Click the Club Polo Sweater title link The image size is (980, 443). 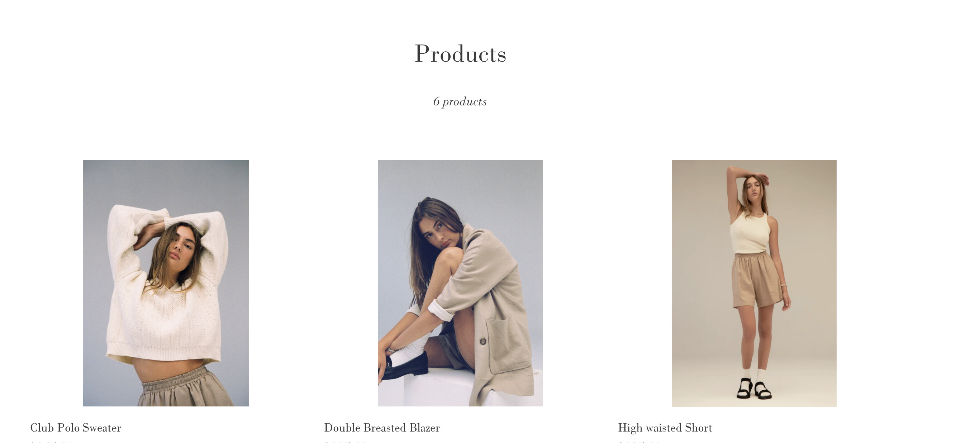click(x=76, y=428)
